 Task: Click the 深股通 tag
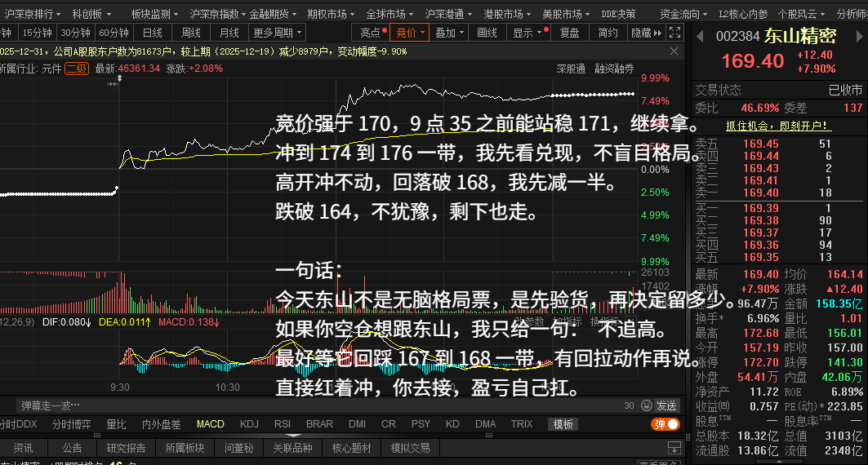tap(571, 69)
